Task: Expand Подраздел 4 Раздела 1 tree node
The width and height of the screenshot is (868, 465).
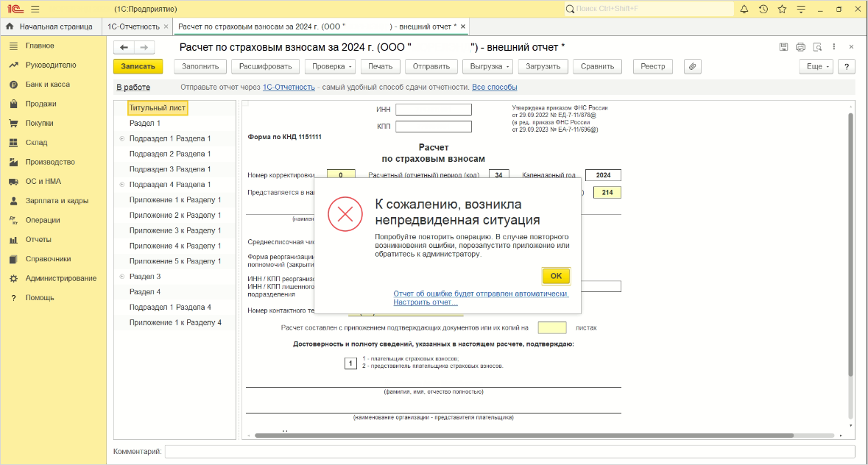Action: (x=121, y=184)
